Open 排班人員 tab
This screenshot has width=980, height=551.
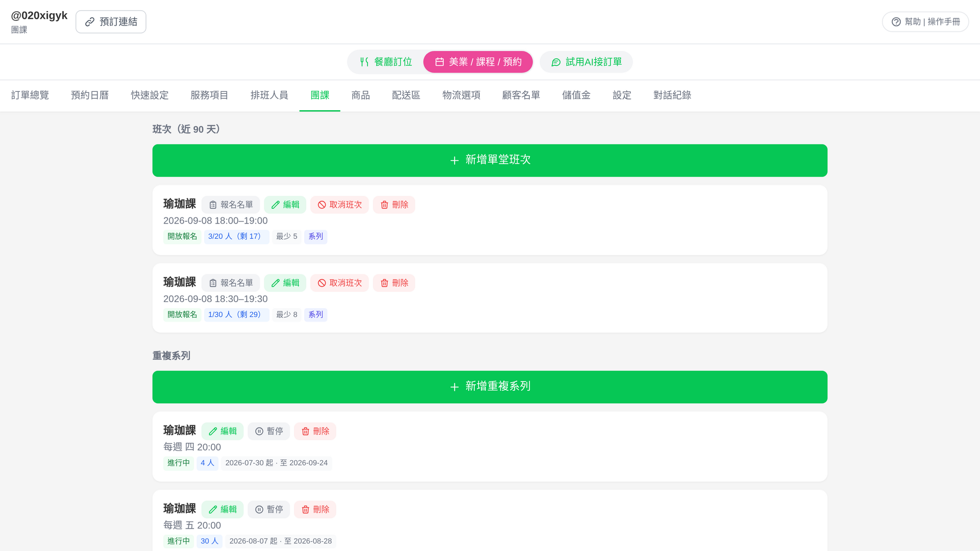point(269,95)
